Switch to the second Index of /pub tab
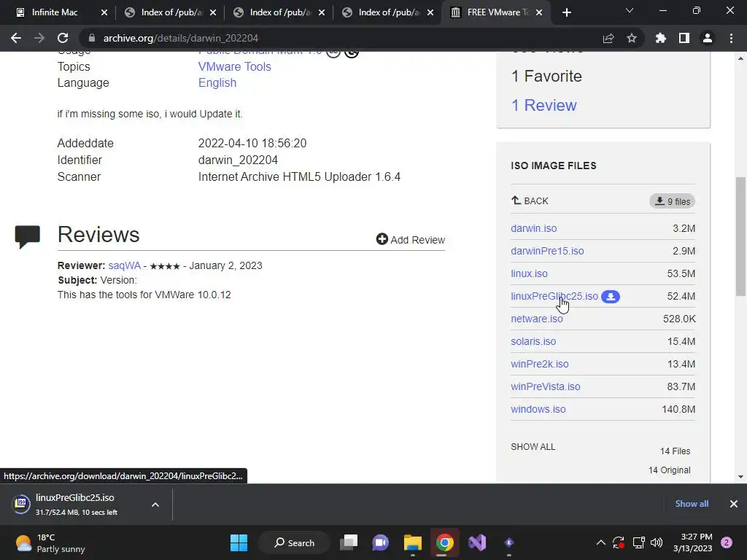 [x=279, y=13]
